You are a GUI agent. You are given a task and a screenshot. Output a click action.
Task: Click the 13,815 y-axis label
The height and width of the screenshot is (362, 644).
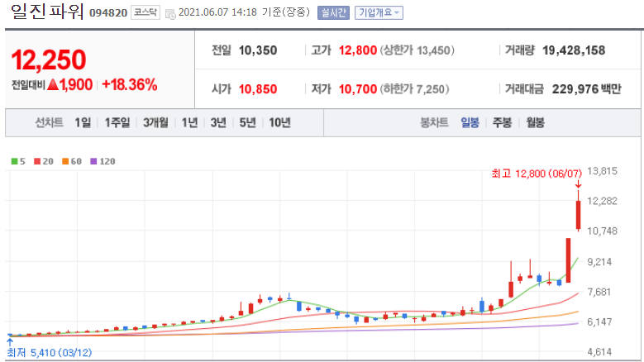click(602, 171)
